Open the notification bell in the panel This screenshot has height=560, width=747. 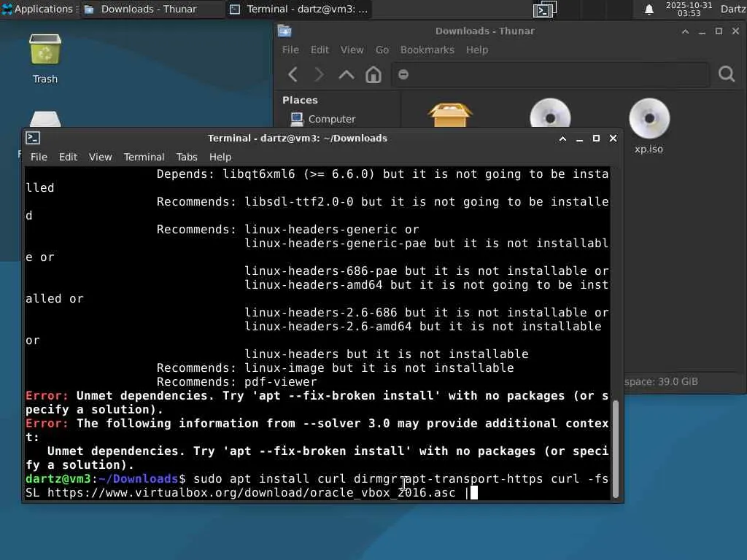[649, 9]
